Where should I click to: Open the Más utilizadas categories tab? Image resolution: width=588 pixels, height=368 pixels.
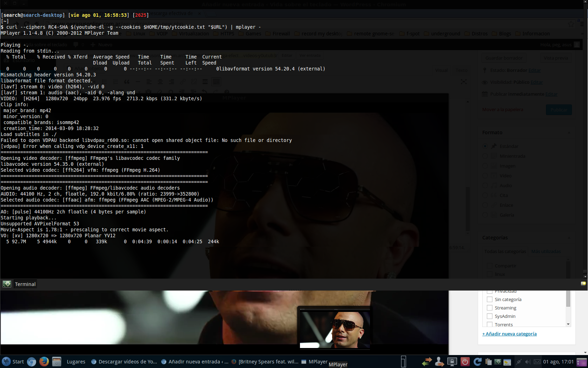tap(546, 251)
